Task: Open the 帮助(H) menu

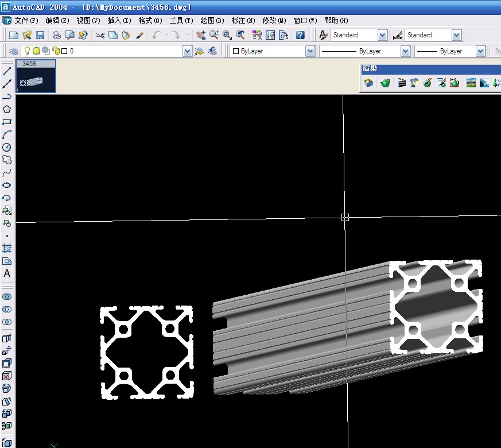Action: (x=336, y=21)
